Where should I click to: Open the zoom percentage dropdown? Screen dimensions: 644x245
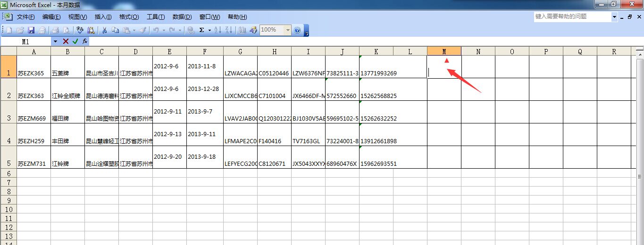(x=288, y=30)
